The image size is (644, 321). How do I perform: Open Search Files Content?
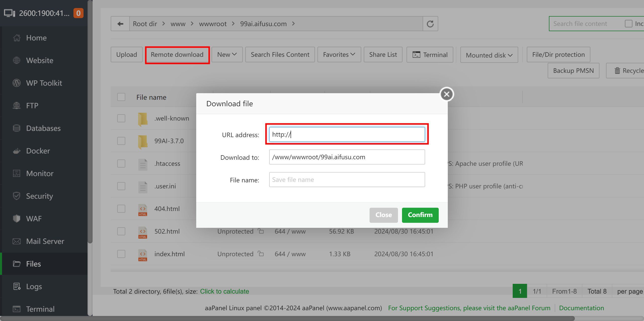tap(280, 55)
